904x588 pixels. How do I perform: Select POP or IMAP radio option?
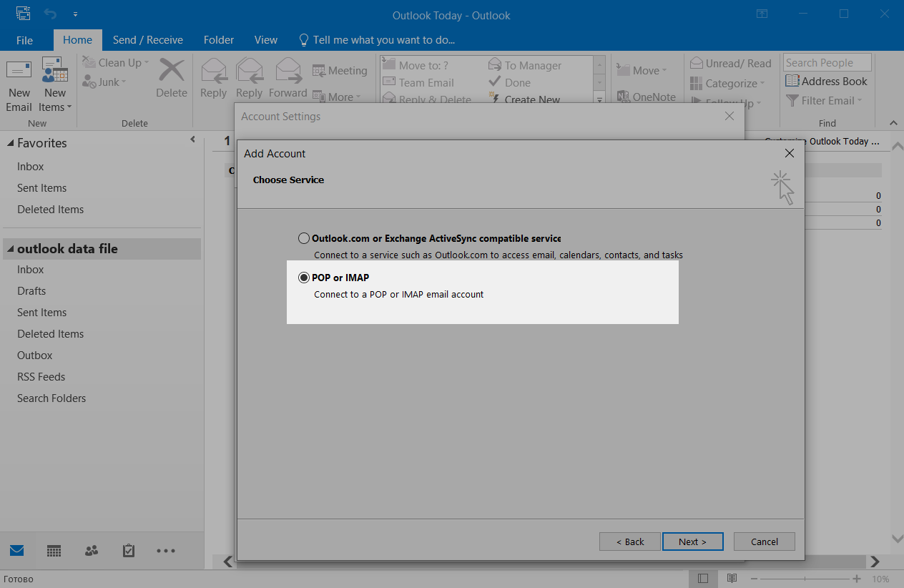pyautogui.click(x=304, y=278)
